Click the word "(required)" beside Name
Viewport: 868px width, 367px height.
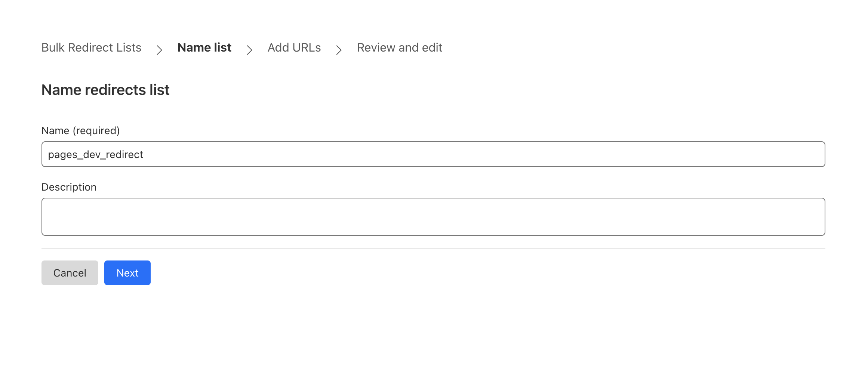pyautogui.click(x=96, y=130)
